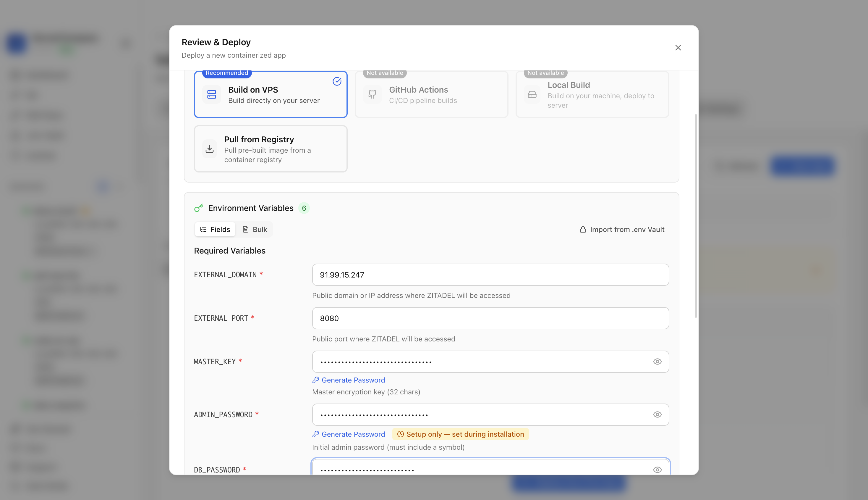Select the GitHub Actions build card
The width and height of the screenshot is (868, 500).
(431, 94)
